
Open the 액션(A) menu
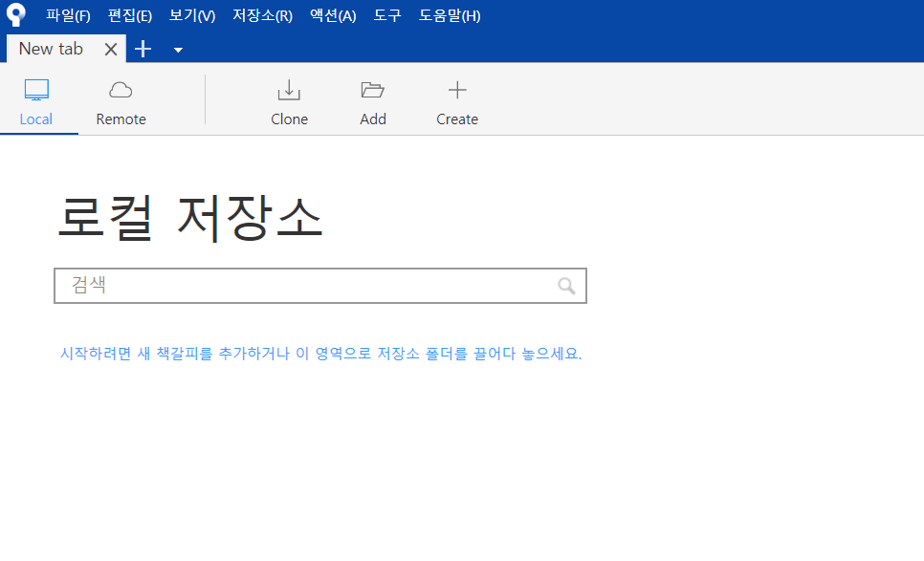click(x=333, y=15)
